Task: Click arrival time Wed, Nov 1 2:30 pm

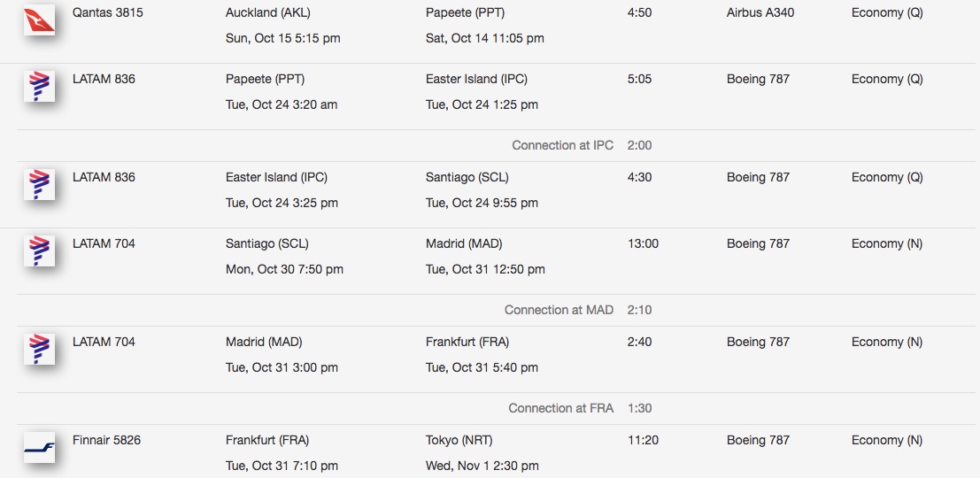Action: pos(482,466)
